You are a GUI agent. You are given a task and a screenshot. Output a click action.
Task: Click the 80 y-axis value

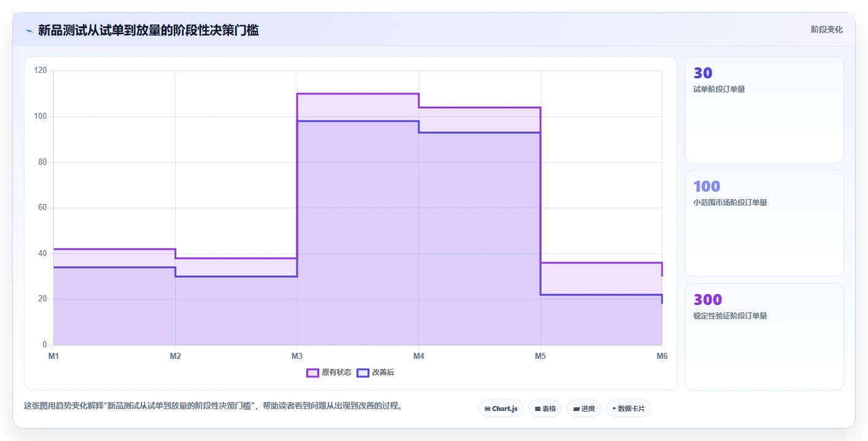[x=42, y=162]
